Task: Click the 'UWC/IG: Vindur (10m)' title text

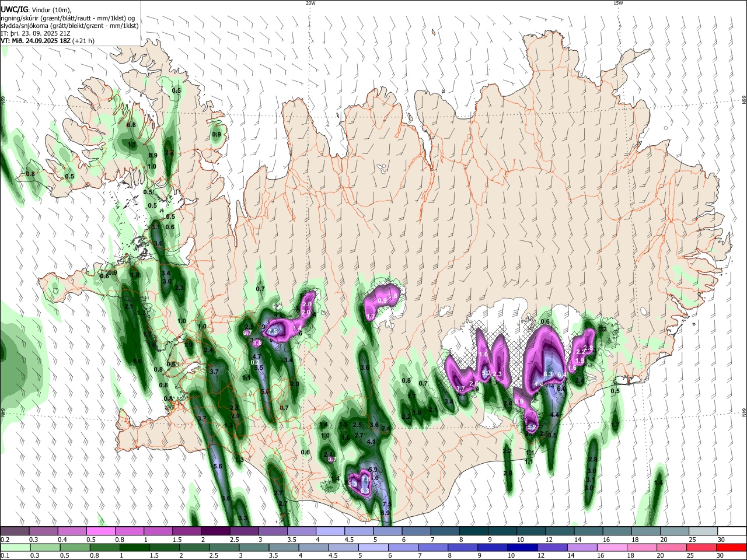Action: tap(36, 10)
